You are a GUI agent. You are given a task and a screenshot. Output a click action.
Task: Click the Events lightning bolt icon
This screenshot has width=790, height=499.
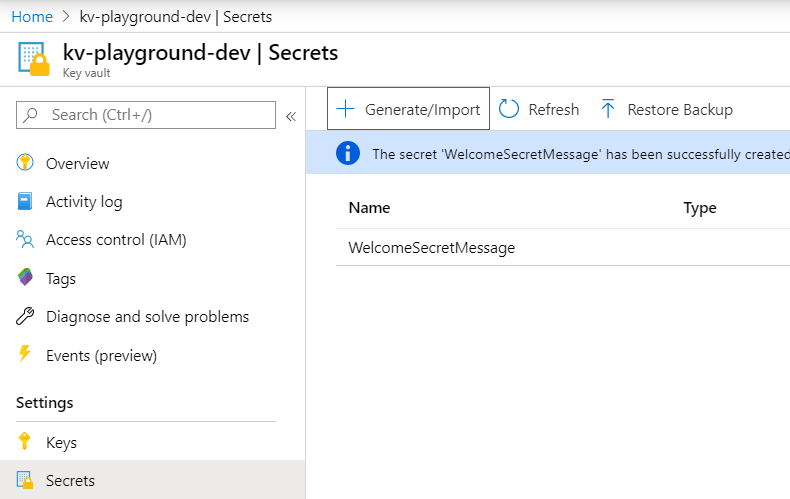tap(26, 355)
